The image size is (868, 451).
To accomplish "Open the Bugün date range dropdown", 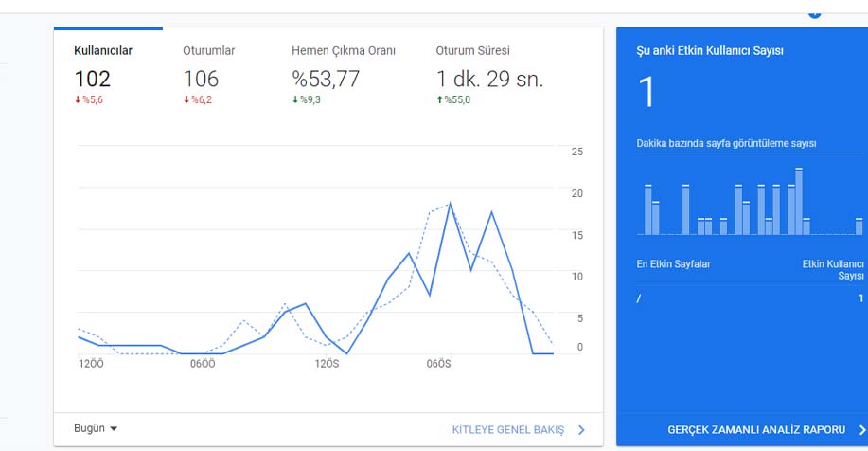I will click(x=96, y=429).
